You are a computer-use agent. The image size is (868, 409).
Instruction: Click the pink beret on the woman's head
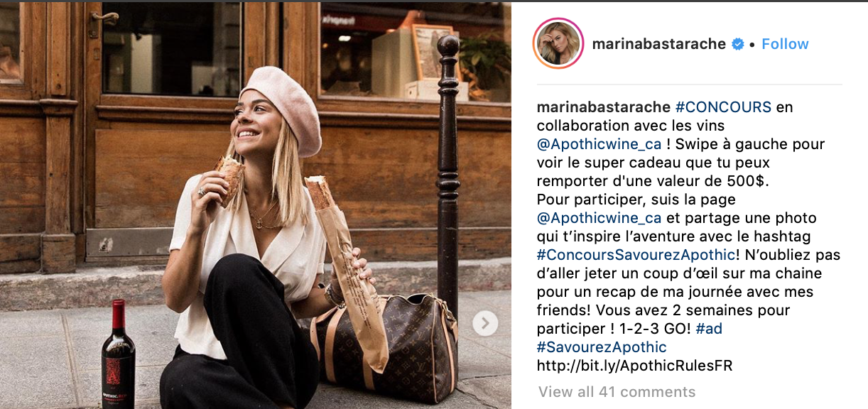coord(281,107)
